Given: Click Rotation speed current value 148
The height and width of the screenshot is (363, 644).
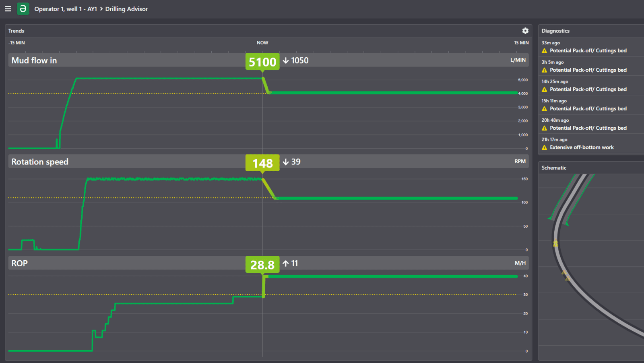Looking at the screenshot, I should click(x=262, y=163).
